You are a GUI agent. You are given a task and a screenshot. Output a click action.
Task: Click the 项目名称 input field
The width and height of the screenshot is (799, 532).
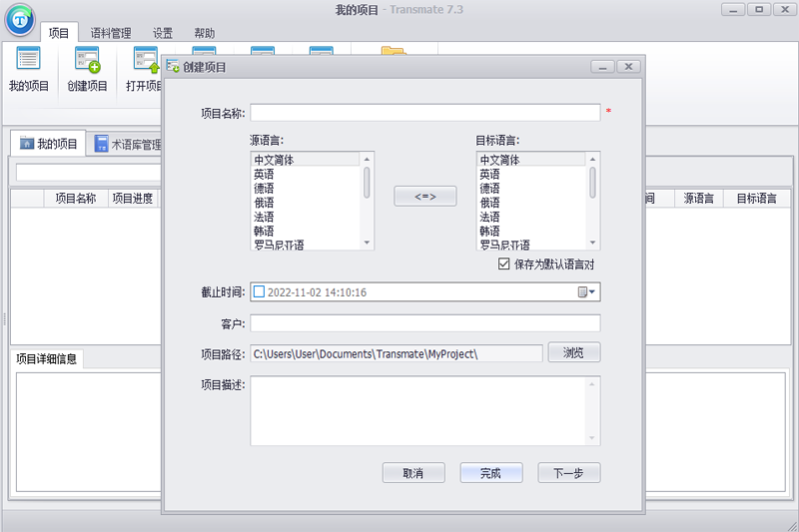(425, 113)
